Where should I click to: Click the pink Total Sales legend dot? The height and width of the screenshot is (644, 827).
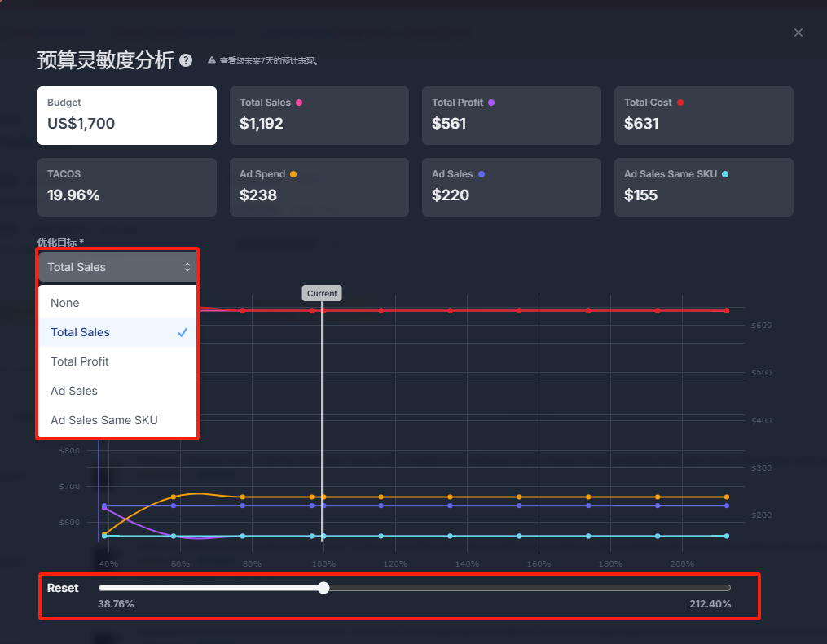(299, 103)
